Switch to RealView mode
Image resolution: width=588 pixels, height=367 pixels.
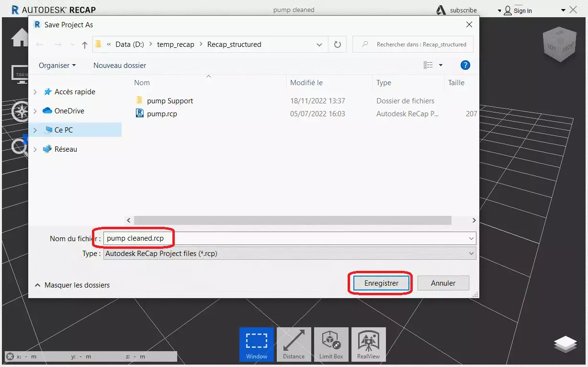[x=368, y=344]
